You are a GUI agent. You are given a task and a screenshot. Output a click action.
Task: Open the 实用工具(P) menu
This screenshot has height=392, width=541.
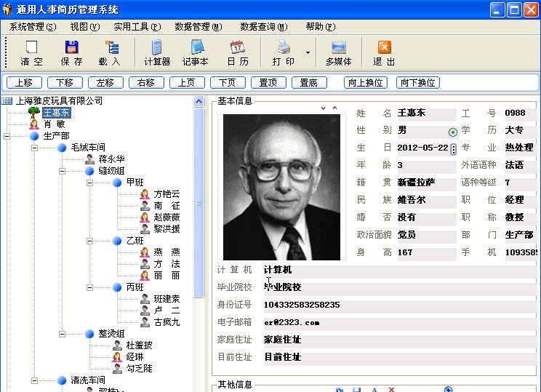[x=137, y=27]
